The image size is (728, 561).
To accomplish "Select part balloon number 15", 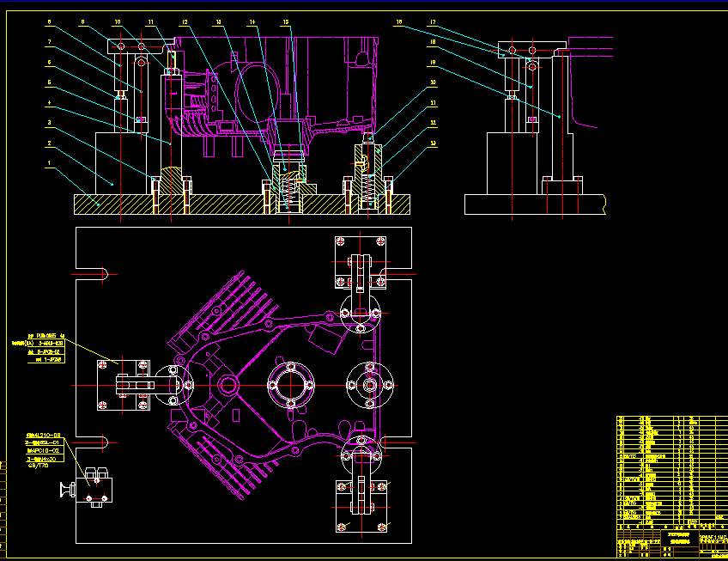I will tap(286, 21).
